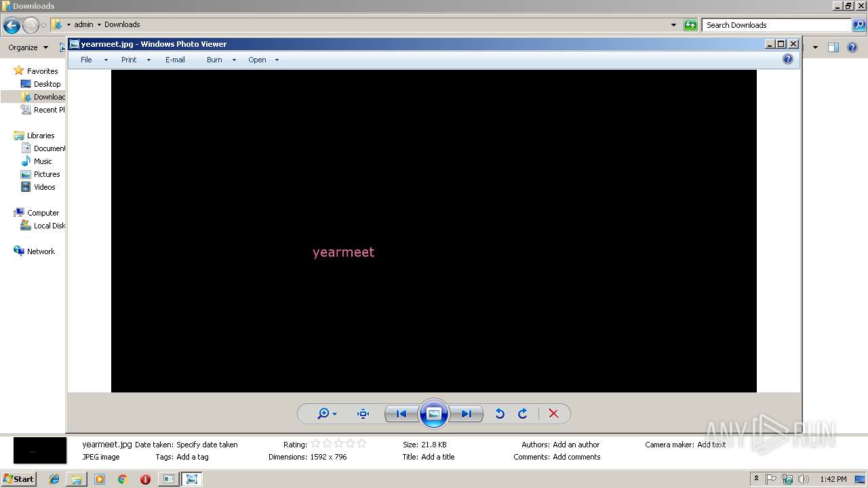Viewport: 868px width, 488px height.
Task: Open the address bar history dropdown
Action: point(673,25)
